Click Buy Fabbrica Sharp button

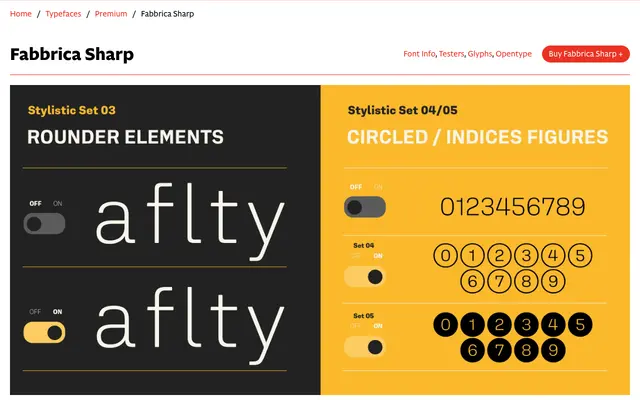click(586, 54)
